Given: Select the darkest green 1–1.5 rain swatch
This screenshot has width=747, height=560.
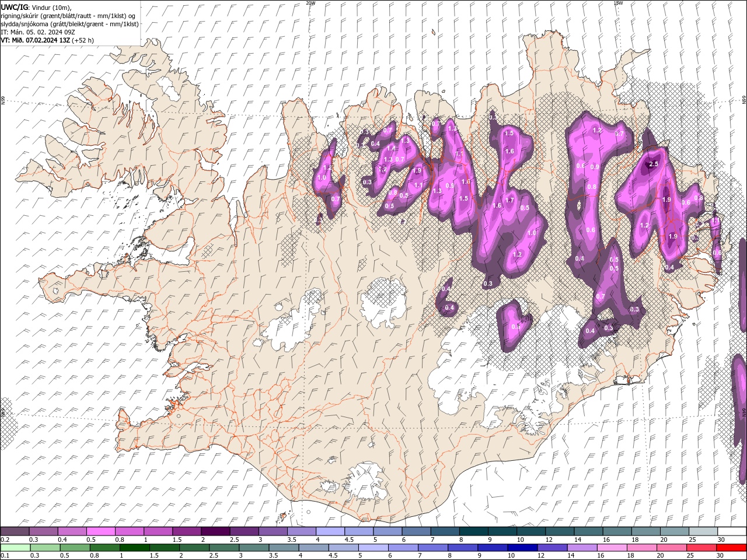Looking at the screenshot, I should tap(134, 548).
